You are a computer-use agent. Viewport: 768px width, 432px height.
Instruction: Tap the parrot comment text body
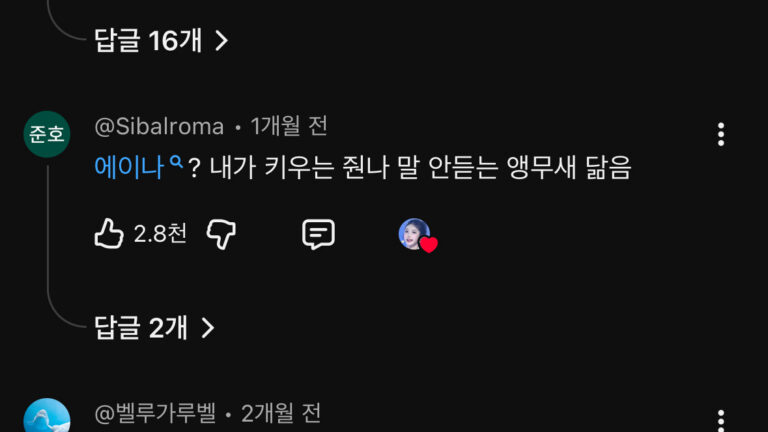pos(362,168)
